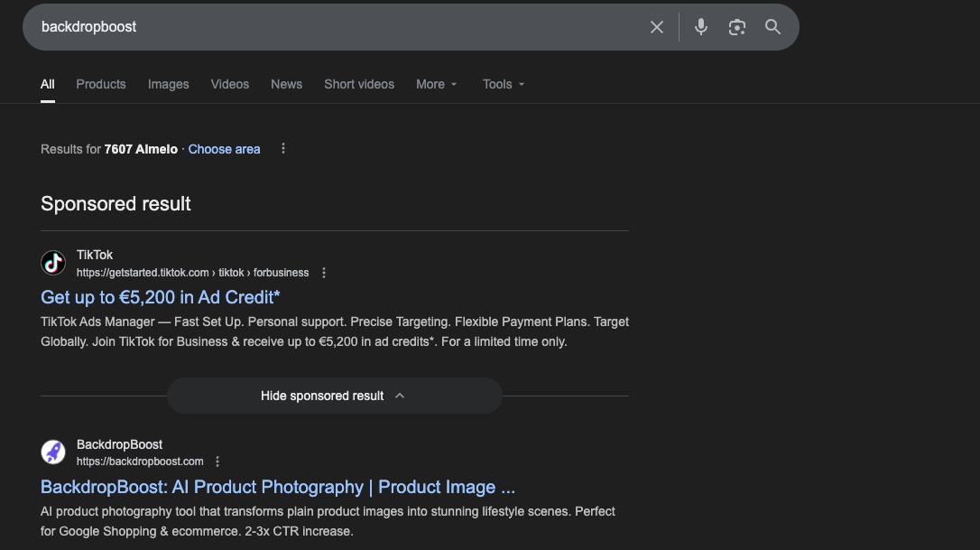Click the getstarted.tiktok.com URL text
The width and height of the screenshot is (980, 550).
tap(192, 273)
